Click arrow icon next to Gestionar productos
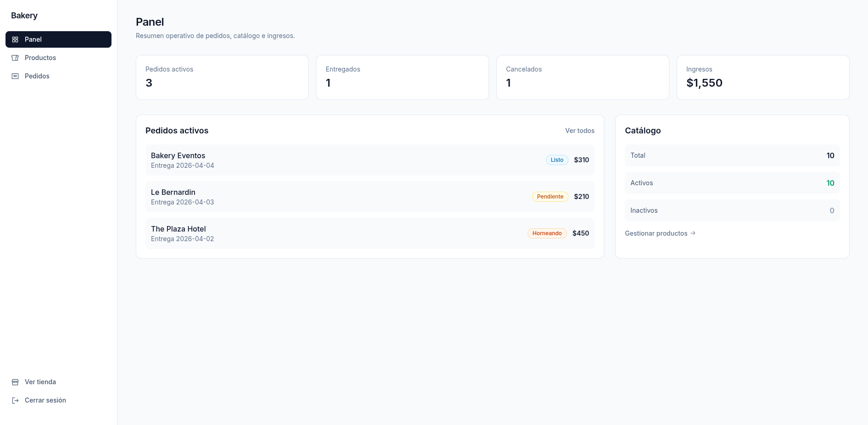This screenshot has height=425, width=868. [693, 233]
